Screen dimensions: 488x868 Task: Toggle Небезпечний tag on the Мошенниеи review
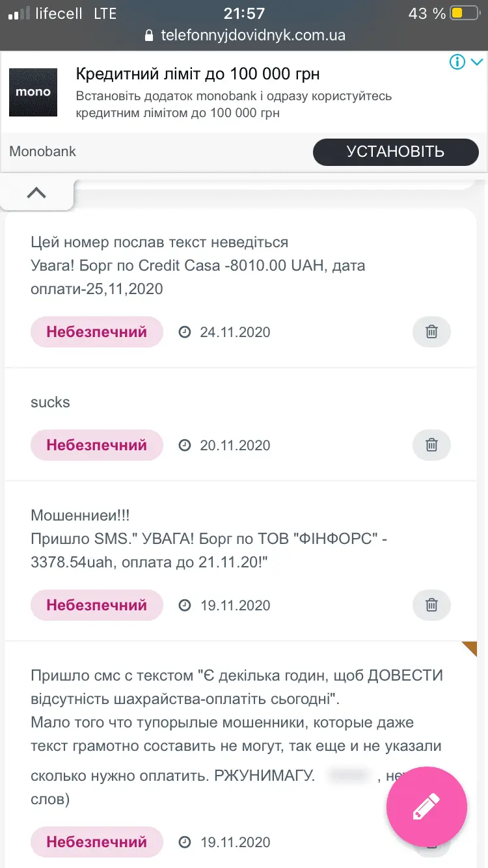(96, 605)
